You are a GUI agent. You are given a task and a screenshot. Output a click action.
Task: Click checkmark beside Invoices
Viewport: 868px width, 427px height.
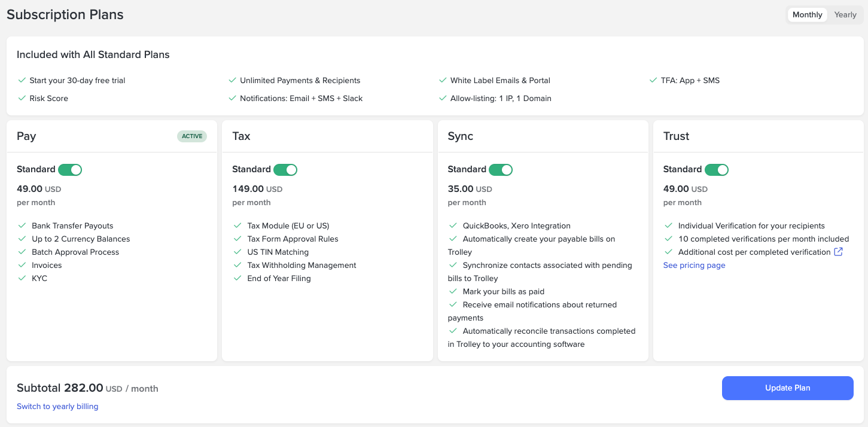(22, 265)
